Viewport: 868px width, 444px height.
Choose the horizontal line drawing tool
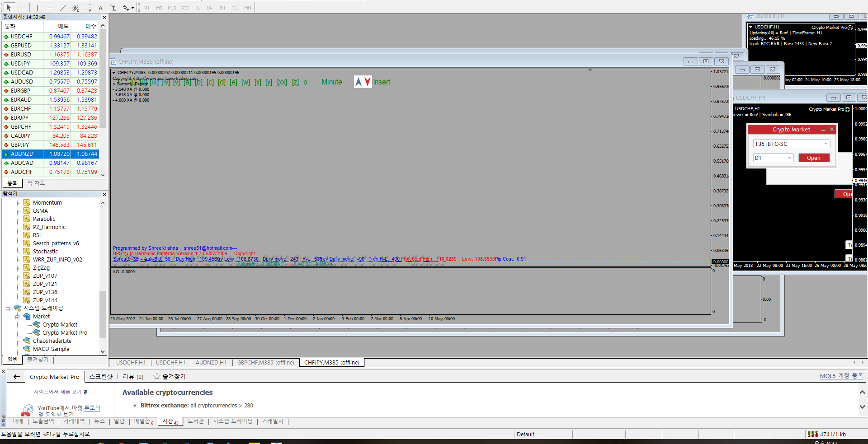(50, 8)
